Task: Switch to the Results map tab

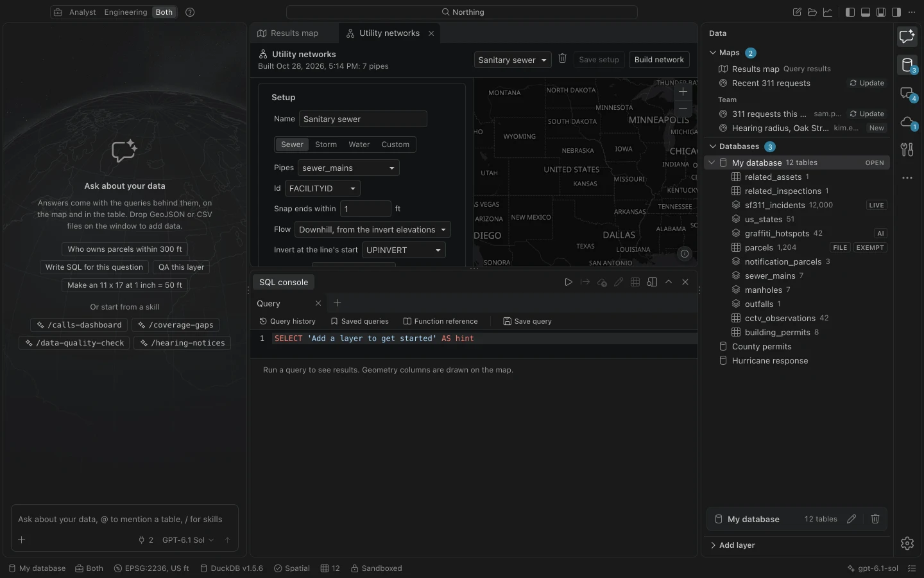Action: tap(294, 33)
